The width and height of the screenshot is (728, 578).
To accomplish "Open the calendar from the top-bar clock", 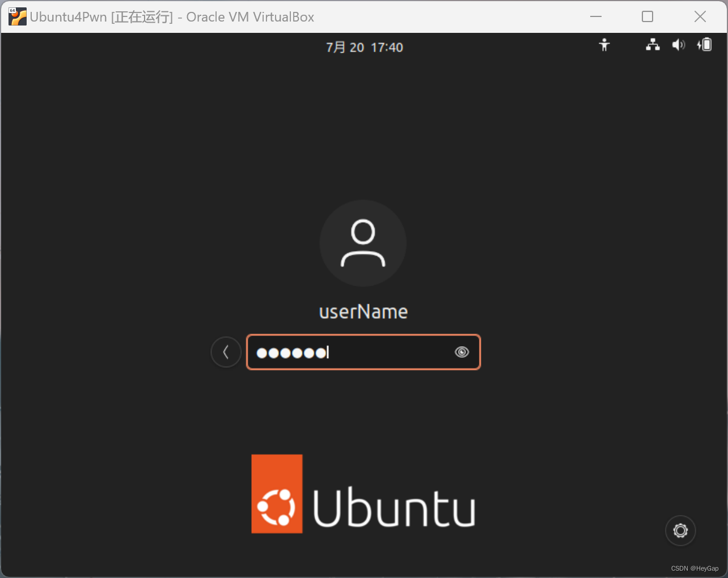I will coord(365,47).
